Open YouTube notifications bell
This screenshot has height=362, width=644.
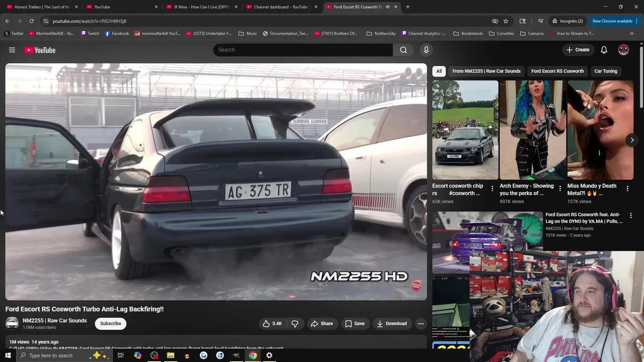(604, 50)
